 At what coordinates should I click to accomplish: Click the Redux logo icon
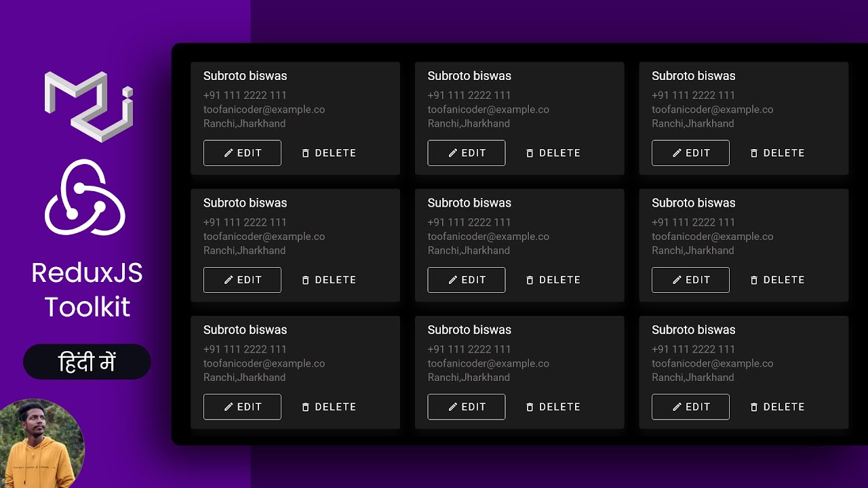[x=85, y=197]
